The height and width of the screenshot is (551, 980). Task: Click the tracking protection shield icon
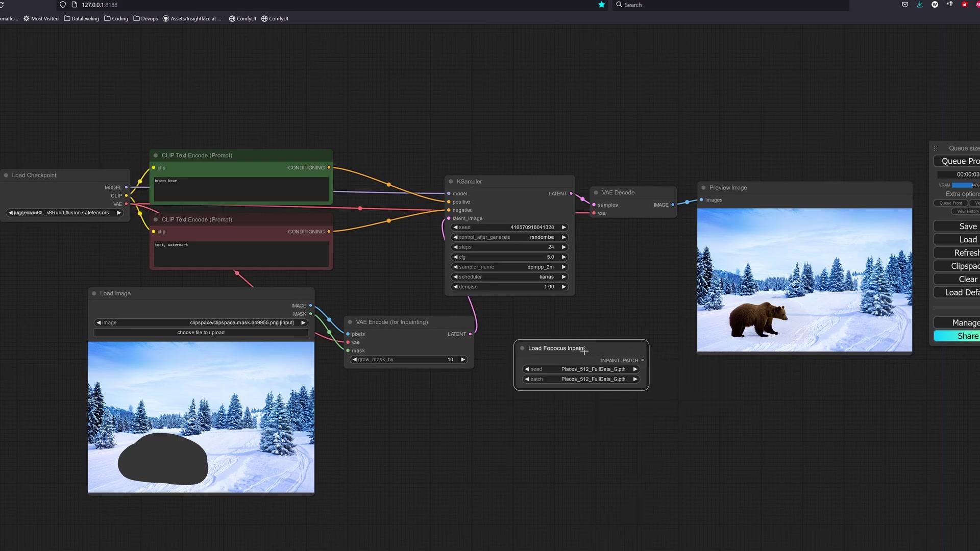point(63,5)
